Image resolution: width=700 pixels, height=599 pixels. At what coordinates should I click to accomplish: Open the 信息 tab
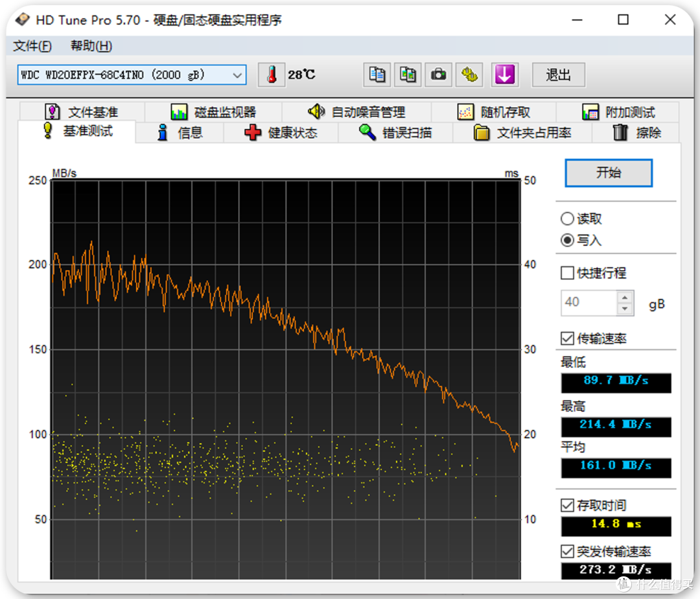click(180, 132)
